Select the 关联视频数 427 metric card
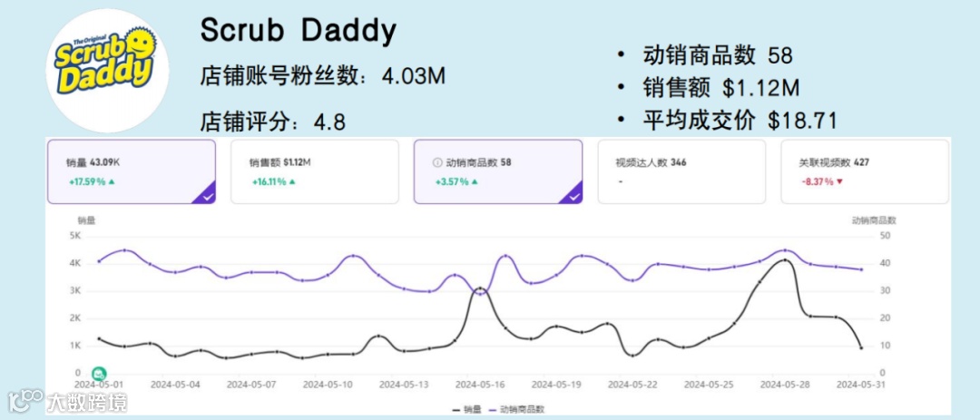Image resolution: width=980 pixels, height=420 pixels. pos(865,171)
